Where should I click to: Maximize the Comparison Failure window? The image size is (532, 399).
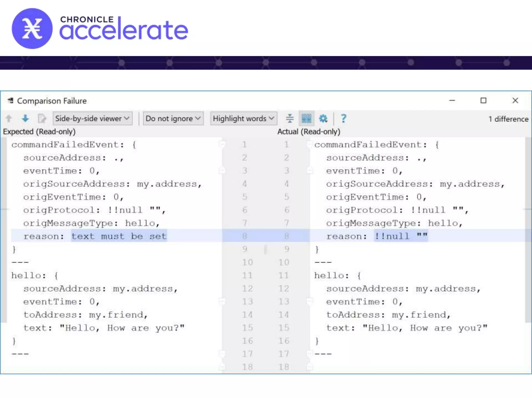tap(483, 101)
